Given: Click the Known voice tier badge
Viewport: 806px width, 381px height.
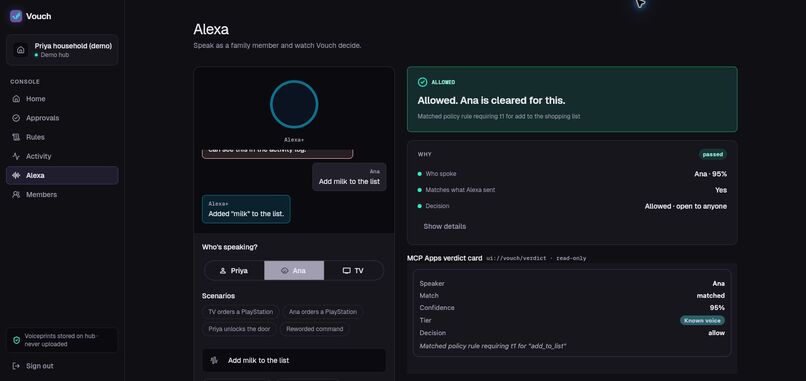Looking at the screenshot, I should tap(702, 320).
